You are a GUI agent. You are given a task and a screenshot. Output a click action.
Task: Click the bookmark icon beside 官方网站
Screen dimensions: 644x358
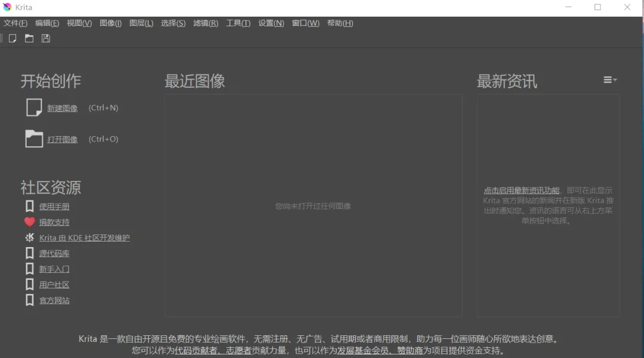pyautogui.click(x=30, y=300)
